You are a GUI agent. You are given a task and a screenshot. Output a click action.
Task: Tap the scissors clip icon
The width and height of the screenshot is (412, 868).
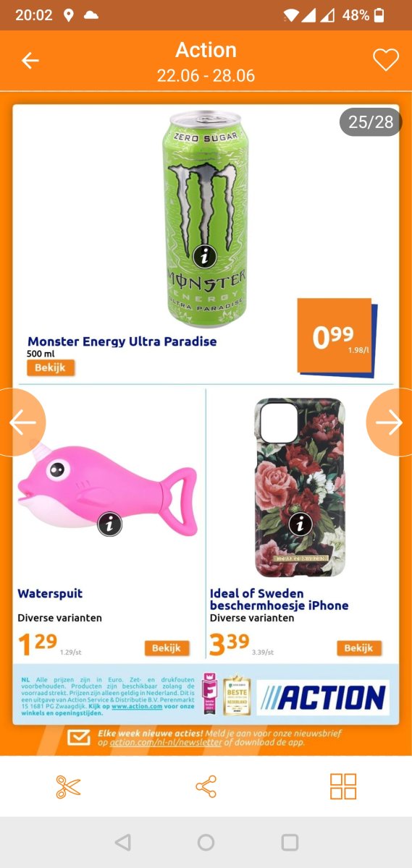click(69, 786)
